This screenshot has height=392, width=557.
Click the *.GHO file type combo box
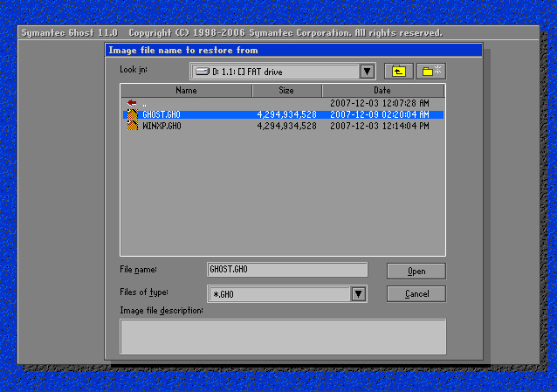287,294
